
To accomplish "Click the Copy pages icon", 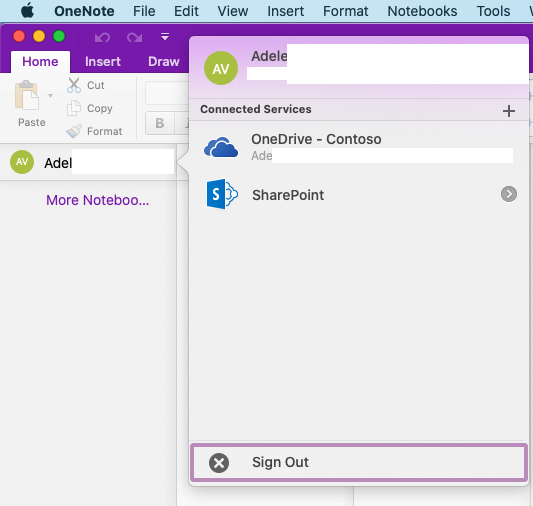I will coord(74,108).
